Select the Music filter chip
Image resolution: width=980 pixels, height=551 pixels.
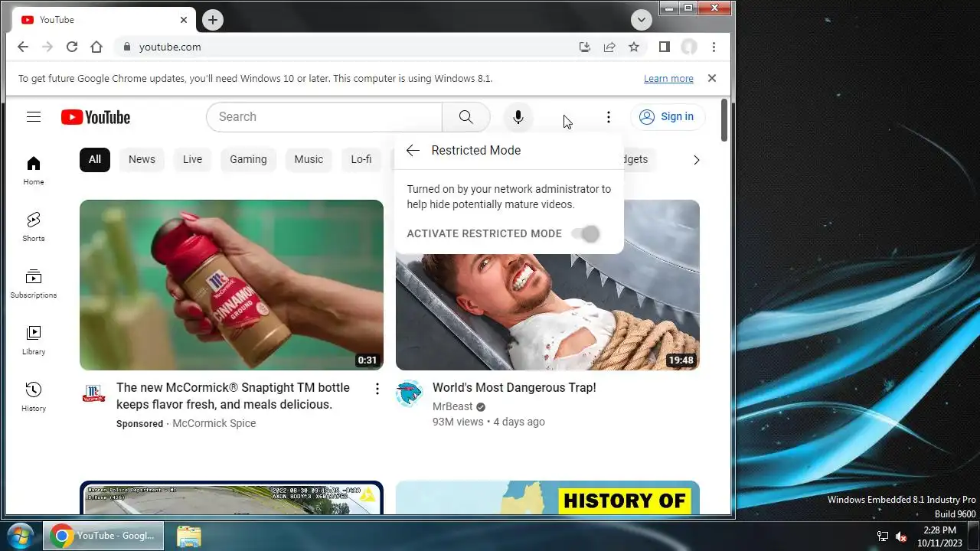(x=309, y=159)
